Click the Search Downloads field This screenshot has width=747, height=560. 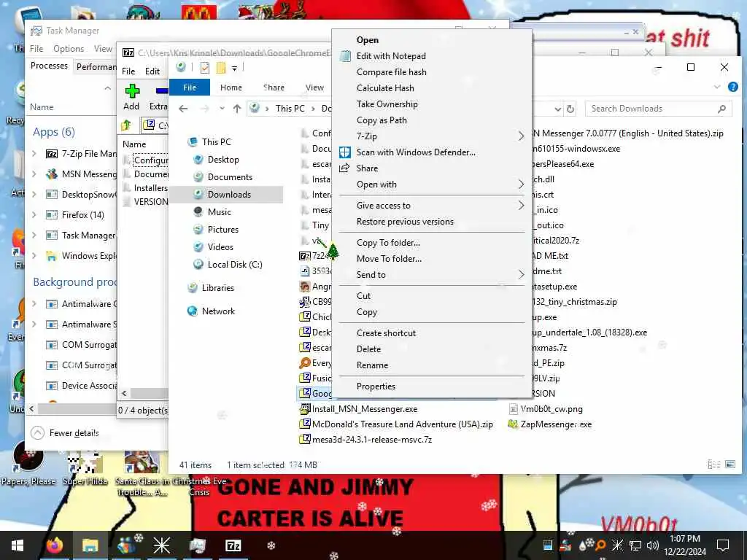(658, 109)
